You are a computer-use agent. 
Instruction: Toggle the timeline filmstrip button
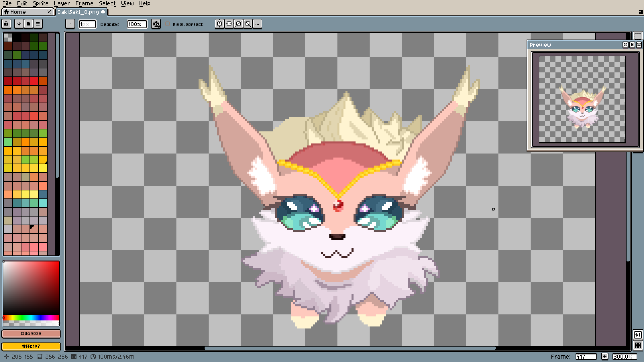point(638,345)
